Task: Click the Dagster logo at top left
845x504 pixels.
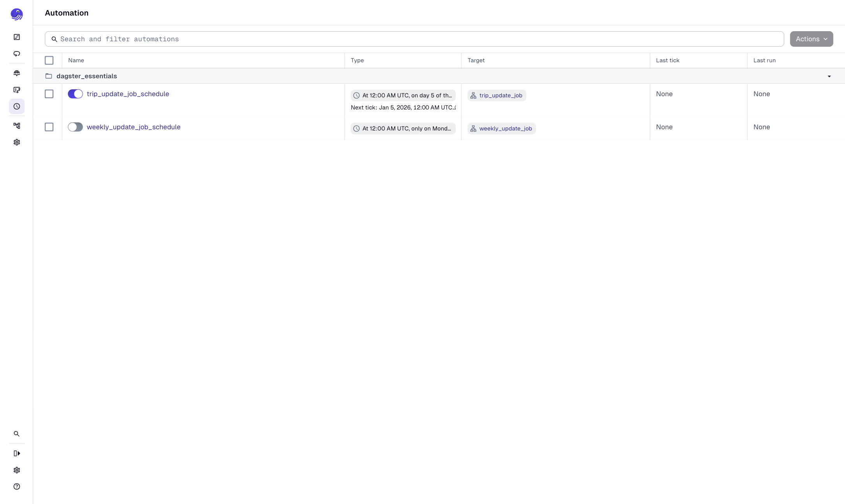Action: (x=16, y=14)
